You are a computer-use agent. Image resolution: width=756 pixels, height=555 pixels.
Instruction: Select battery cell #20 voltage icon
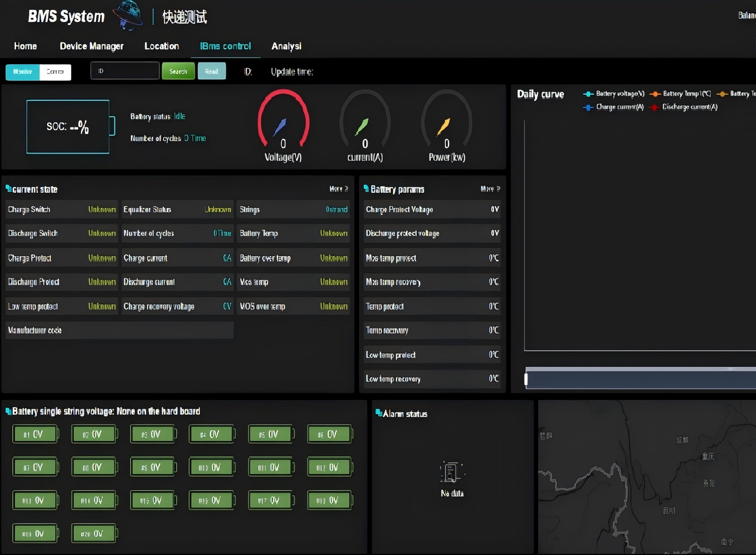pyautogui.click(x=94, y=534)
